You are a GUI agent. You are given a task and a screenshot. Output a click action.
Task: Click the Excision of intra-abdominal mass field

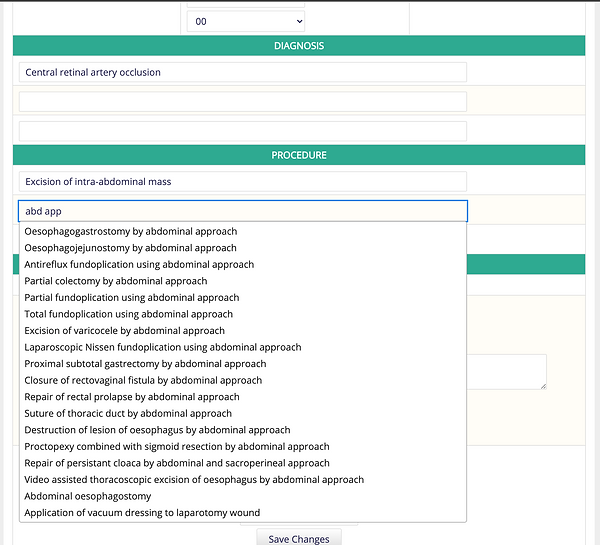(243, 181)
